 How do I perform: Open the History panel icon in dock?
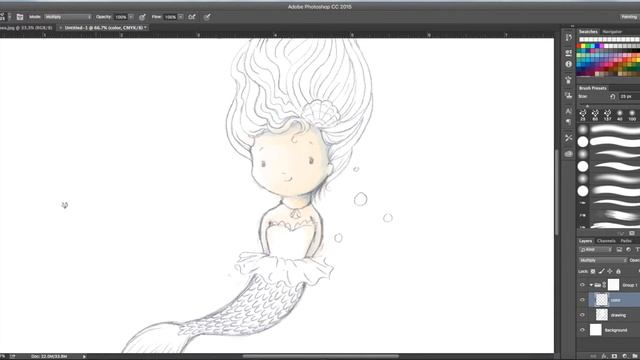click(569, 38)
